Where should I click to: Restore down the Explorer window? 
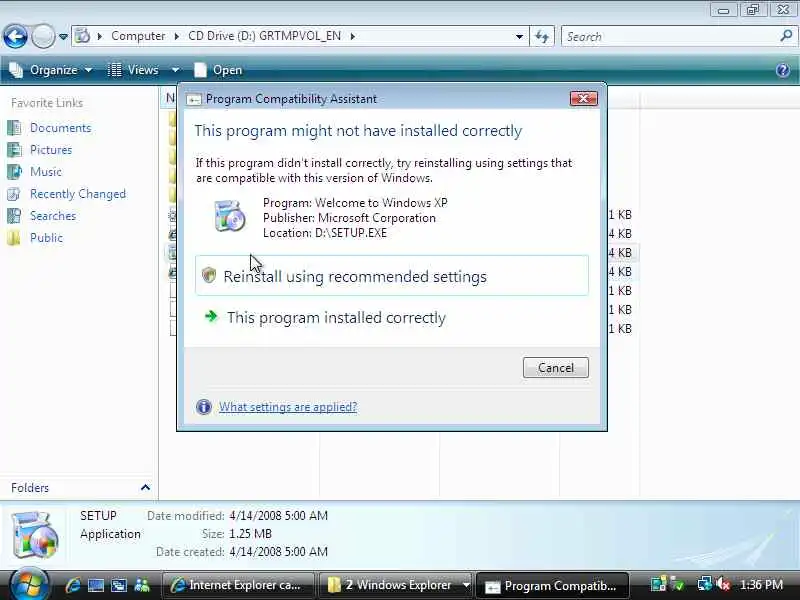[753, 9]
